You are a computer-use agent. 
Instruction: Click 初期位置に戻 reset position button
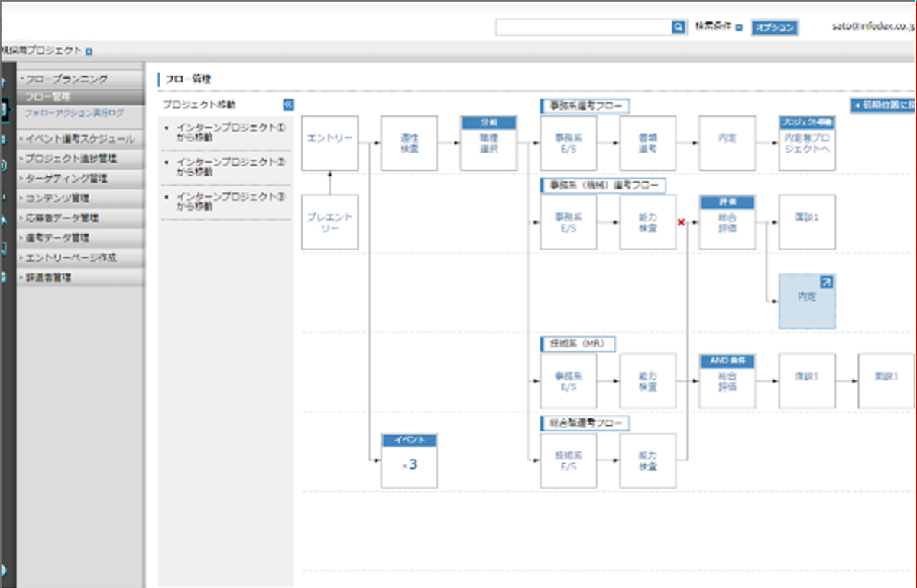click(x=883, y=105)
